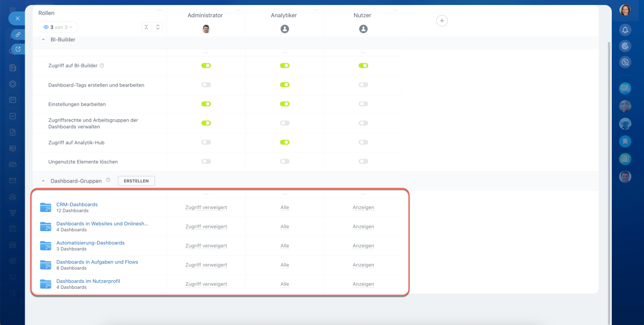
Task: Collapse the Dashboard-Gruppen section
Action: [x=43, y=181]
